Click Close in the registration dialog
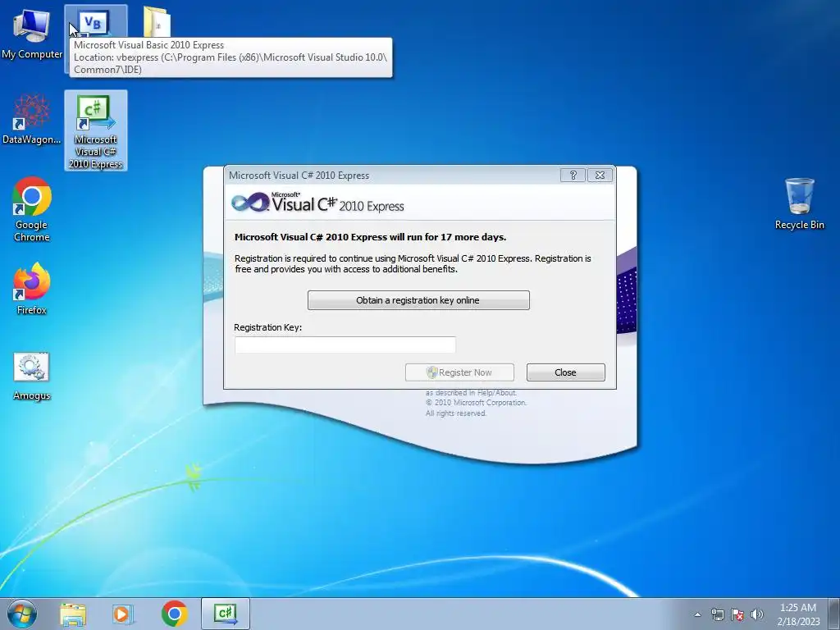 566,372
